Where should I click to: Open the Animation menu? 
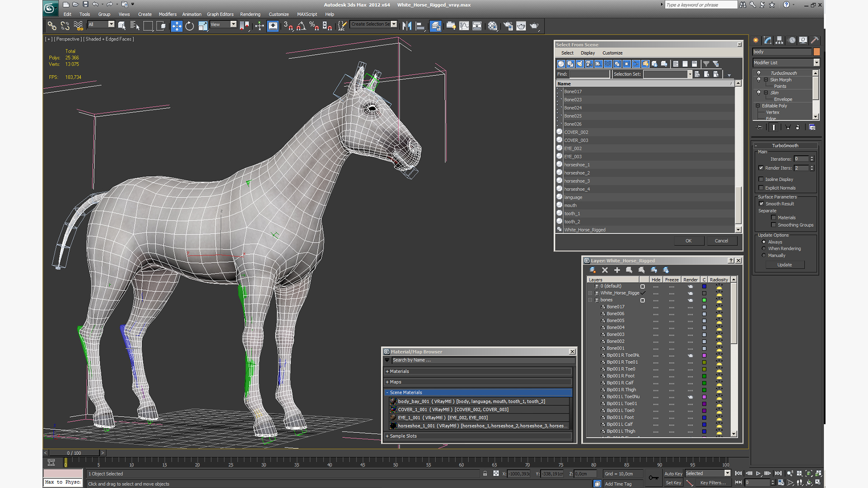coord(192,14)
